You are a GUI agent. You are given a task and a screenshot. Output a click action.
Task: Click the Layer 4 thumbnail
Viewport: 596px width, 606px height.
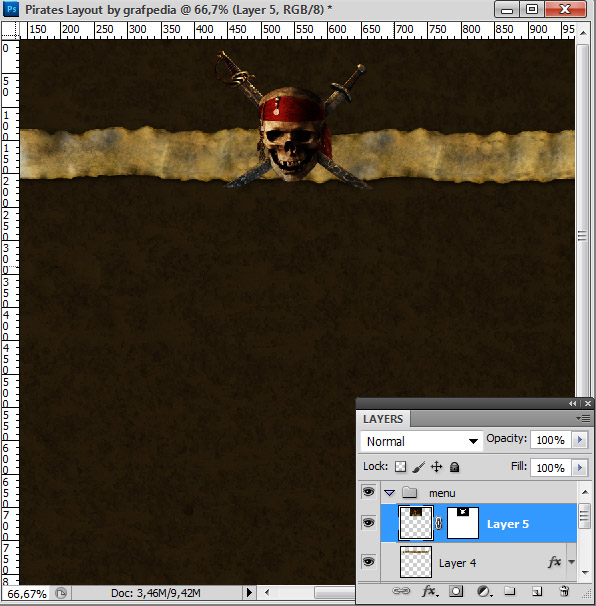click(x=416, y=562)
